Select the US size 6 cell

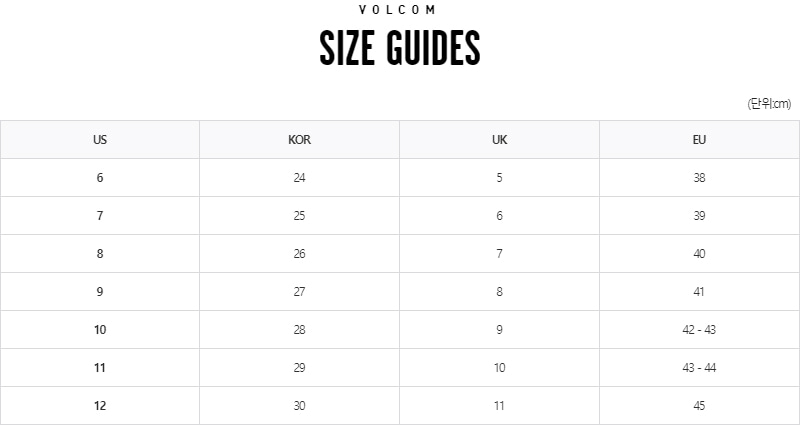(x=100, y=178)
